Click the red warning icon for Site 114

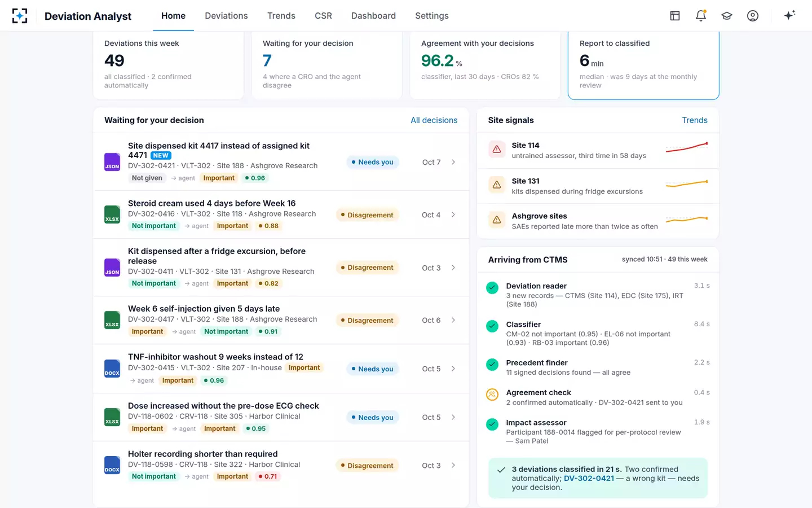[497, 150]
